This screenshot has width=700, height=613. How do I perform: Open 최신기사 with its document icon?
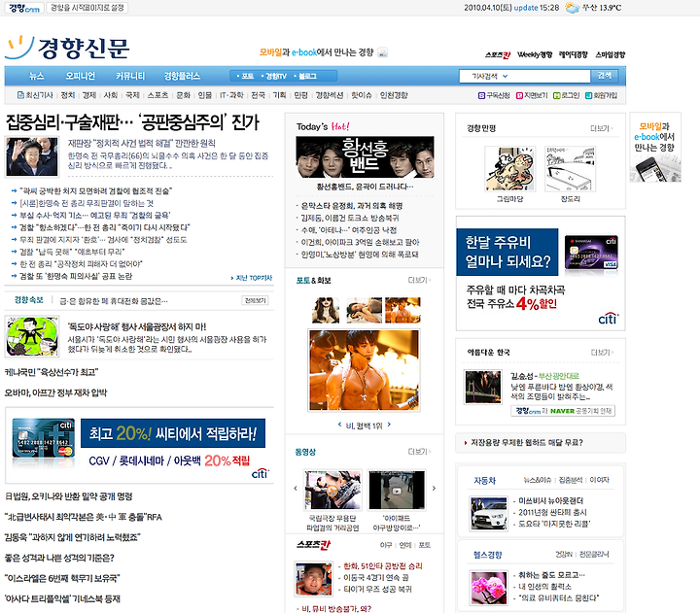pos(35,95)
